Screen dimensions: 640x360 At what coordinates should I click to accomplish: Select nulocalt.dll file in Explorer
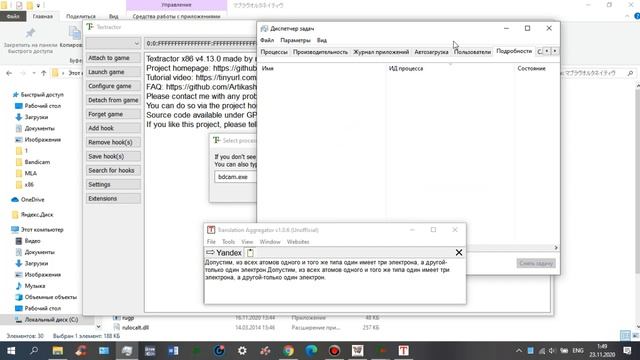coord(135,327)
